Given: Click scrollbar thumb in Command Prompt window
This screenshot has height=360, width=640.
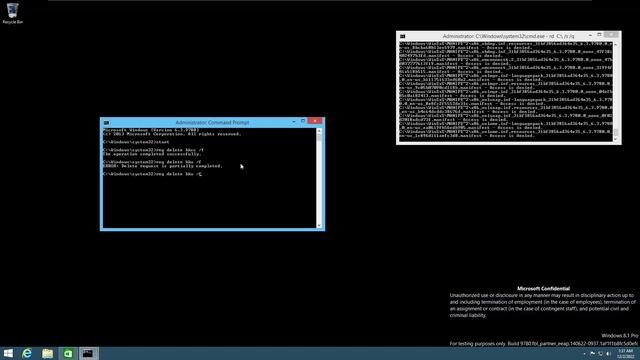Looking at the screenshot, I should (x=319, y=137).
